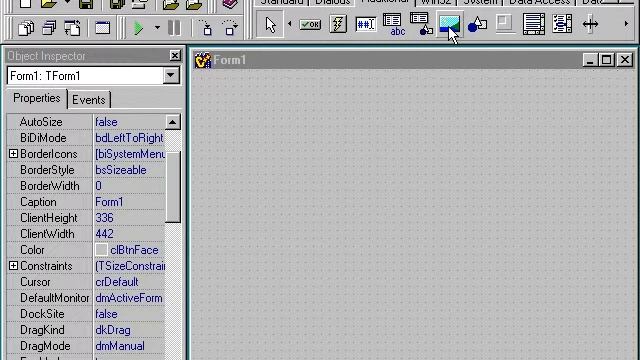Select the DockSite property row

pos(86,314)
